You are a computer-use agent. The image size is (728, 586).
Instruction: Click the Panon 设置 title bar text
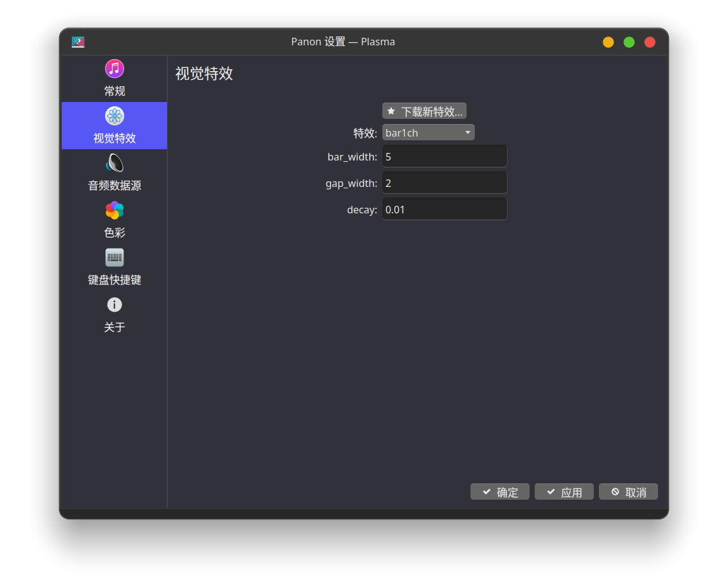[x=343, y=42]
